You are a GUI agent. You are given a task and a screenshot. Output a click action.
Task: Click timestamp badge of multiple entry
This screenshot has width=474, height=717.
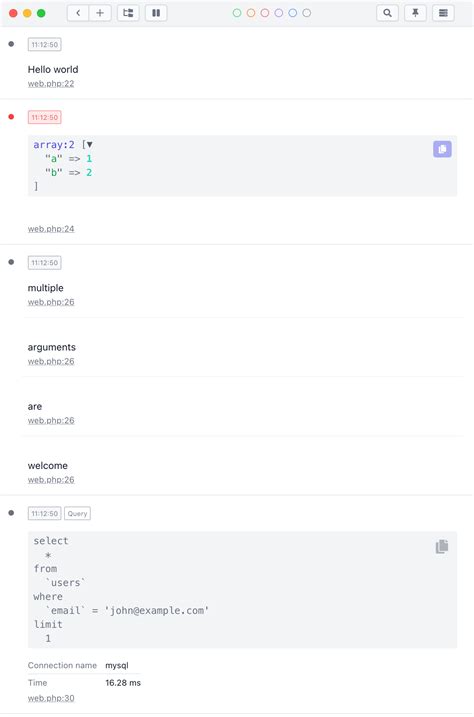click(x=44, y=262)
